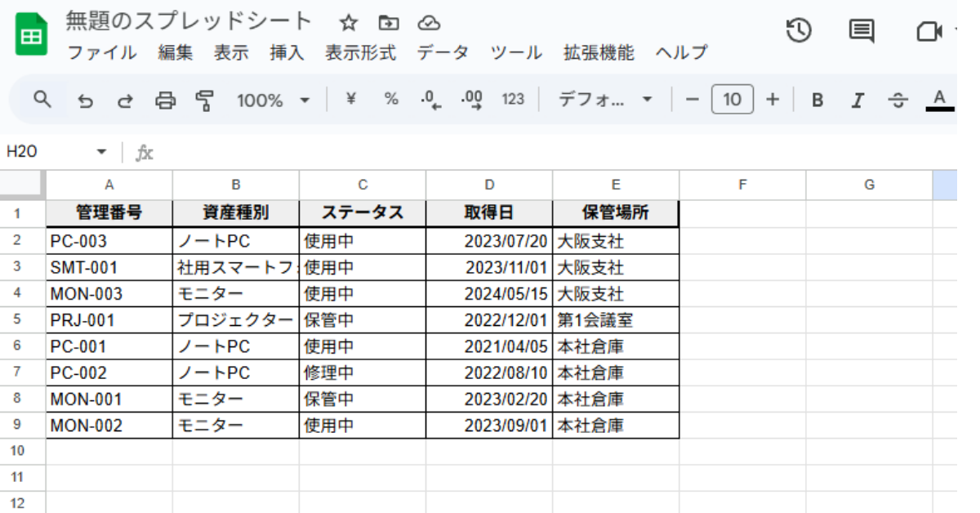980x513 pixels.
Task: Open the 表示形式 menu
Action: 360,53
